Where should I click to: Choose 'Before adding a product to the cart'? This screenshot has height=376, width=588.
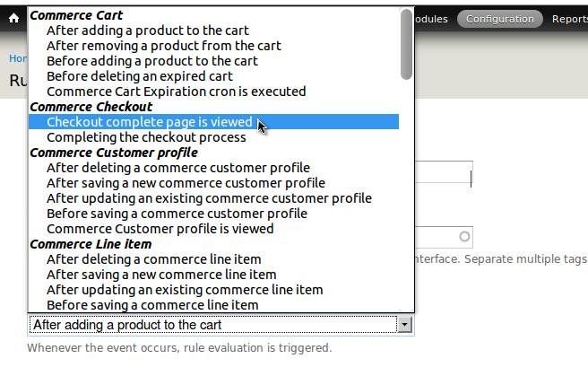152,61
